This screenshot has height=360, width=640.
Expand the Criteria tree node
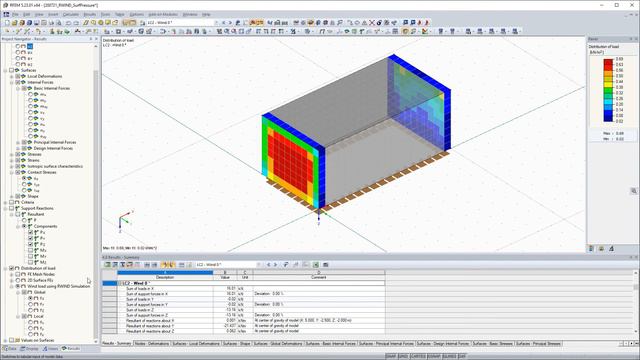(x=5, y=202)
